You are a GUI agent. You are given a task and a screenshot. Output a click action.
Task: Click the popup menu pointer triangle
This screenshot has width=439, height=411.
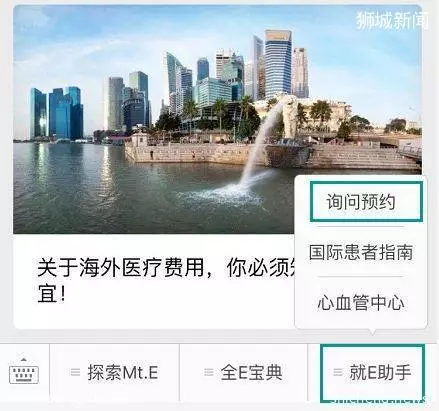372,332
